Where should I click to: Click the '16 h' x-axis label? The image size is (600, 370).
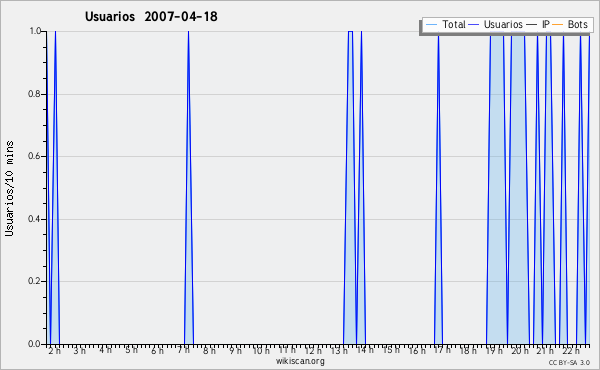(417, 351)
